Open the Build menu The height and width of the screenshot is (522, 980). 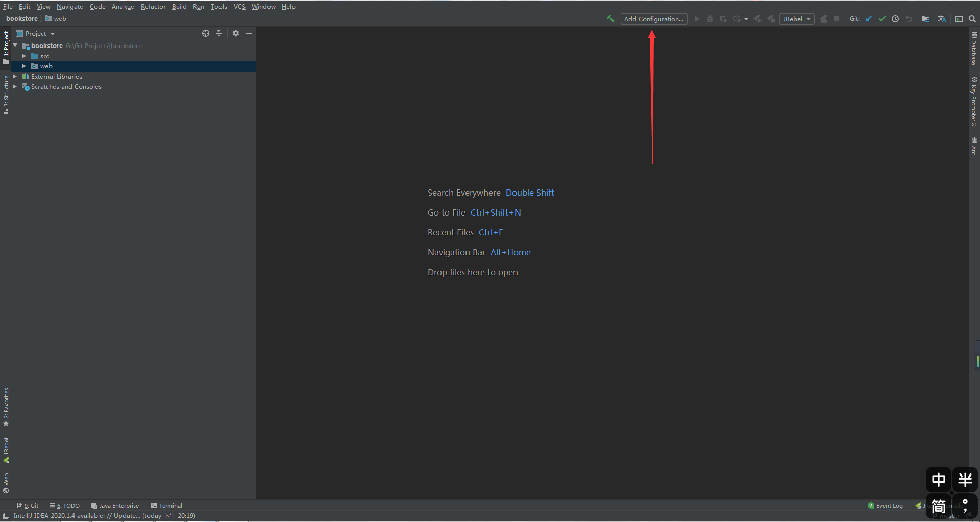click(x=179, y=6)
